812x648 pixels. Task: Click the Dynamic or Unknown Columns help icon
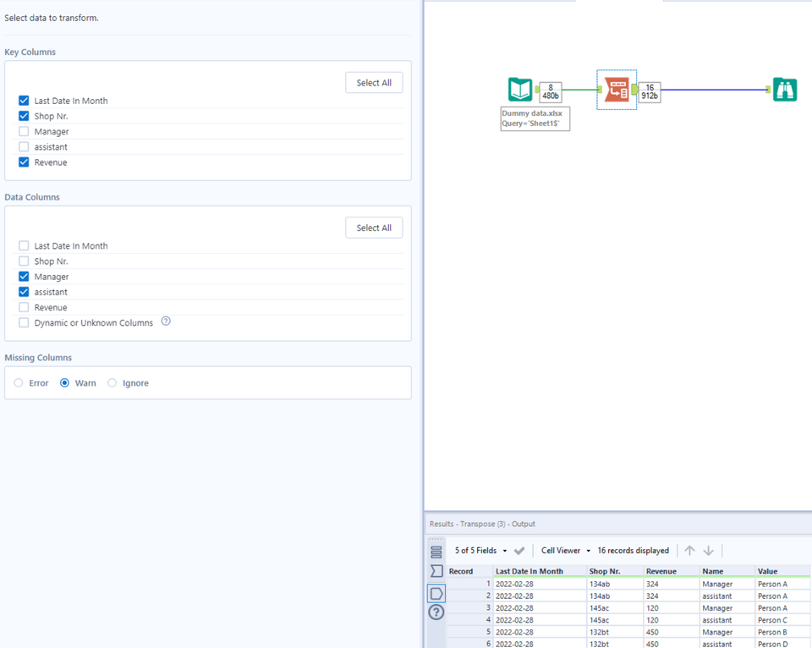[x=166, y=321]
